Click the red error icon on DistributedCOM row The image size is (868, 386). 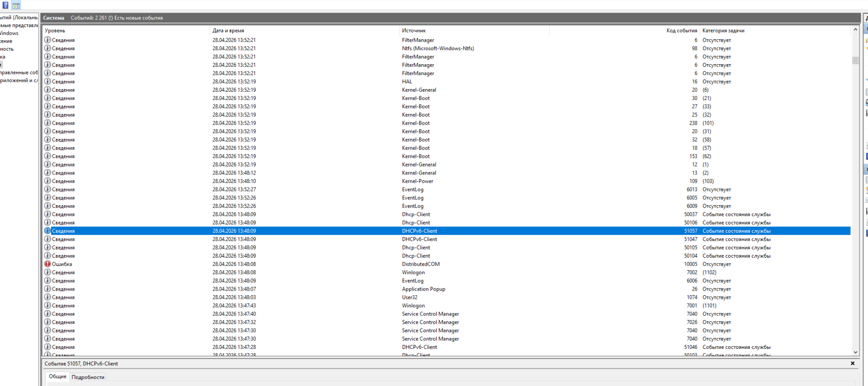47,264
